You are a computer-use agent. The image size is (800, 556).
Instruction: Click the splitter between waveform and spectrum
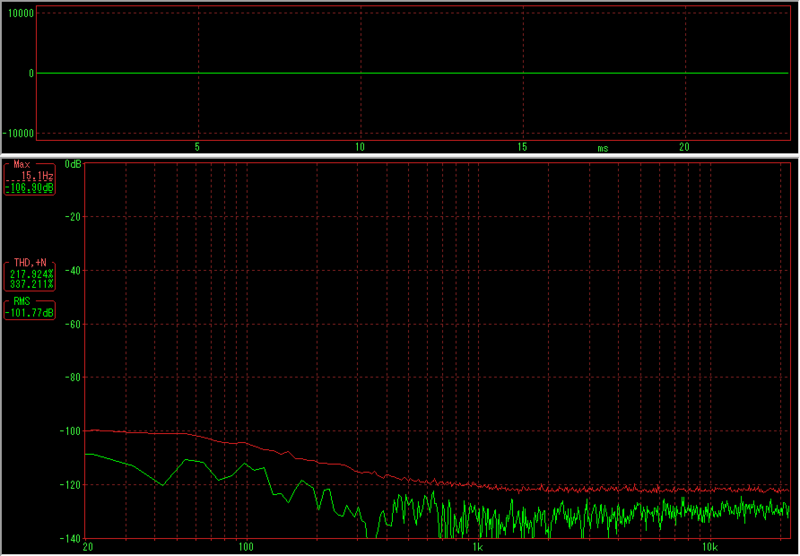[x=400, y=157]
